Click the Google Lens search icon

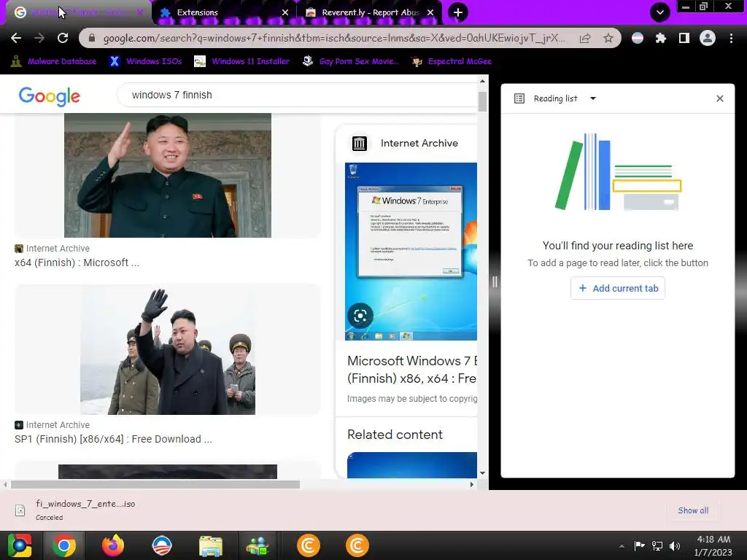(360, 316)
